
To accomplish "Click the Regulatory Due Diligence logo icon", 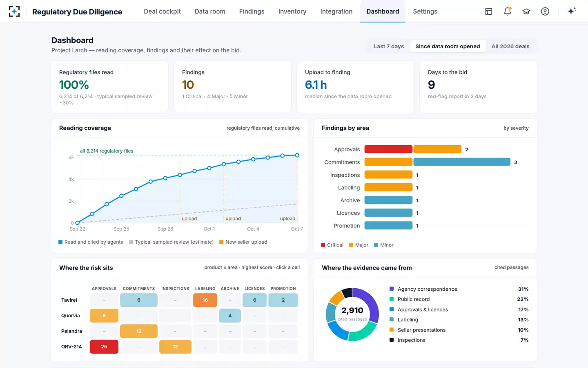I will click(14, 11).
